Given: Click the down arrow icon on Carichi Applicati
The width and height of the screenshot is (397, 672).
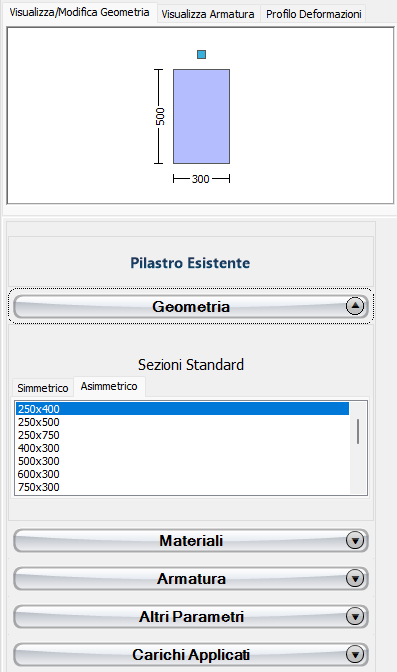Looking at the screenshot, I should click(355, 654).
